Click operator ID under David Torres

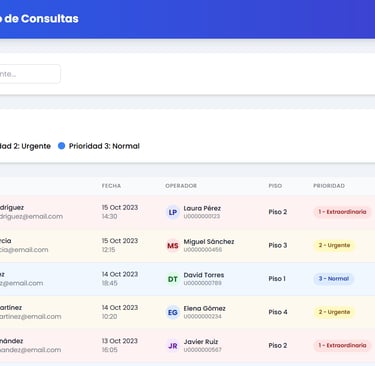[x=202, y=283]
